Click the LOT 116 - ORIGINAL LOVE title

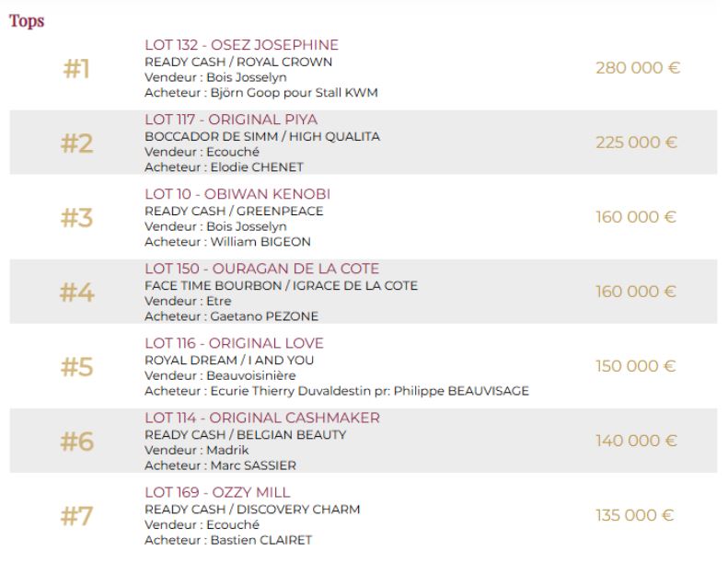[x=234, y=343]
